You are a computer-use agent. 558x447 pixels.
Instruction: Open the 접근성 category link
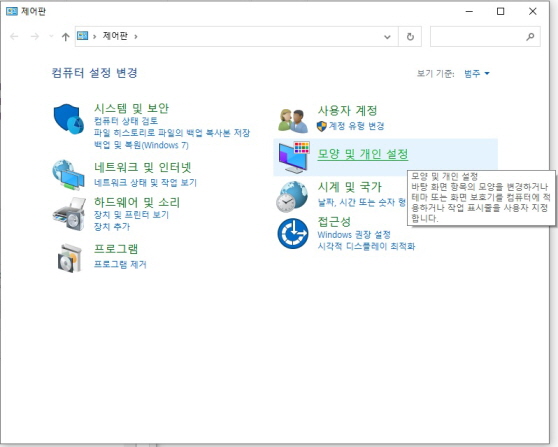coord(334,222)
